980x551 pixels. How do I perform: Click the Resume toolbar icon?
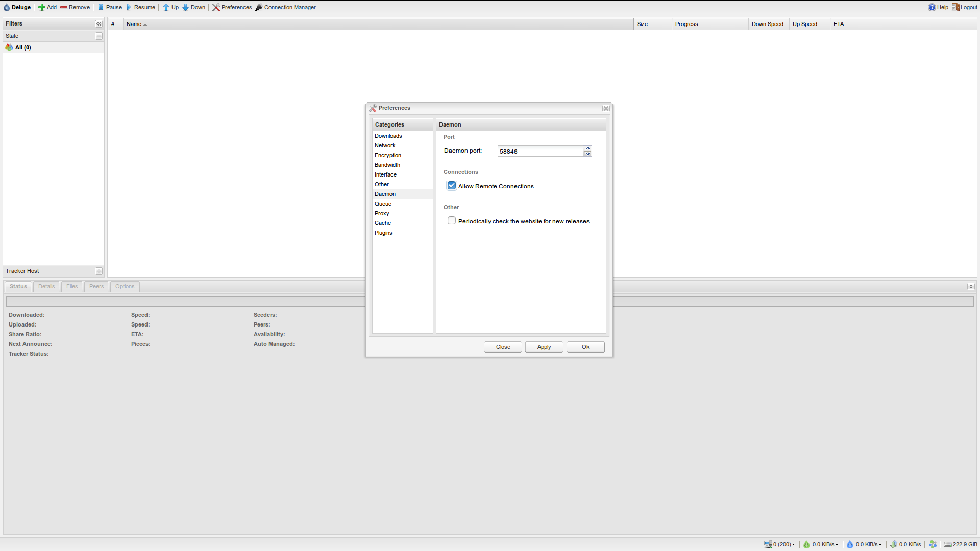pos(129,7)
